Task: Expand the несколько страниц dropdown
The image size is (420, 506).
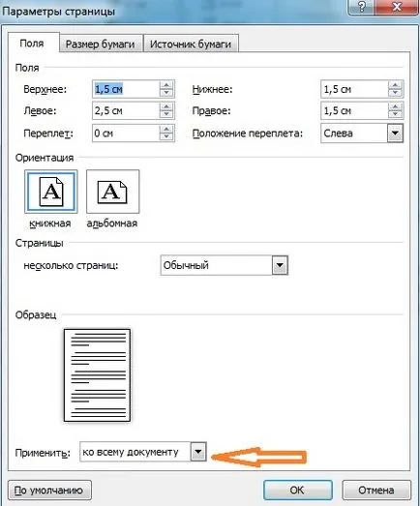Action: pyautogui.click(x=280, y=265)
